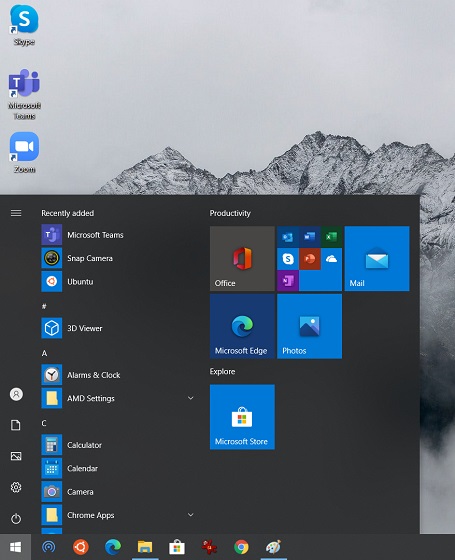Click the Windows Start button
455x560 pixels.
(x=15, y=547)
